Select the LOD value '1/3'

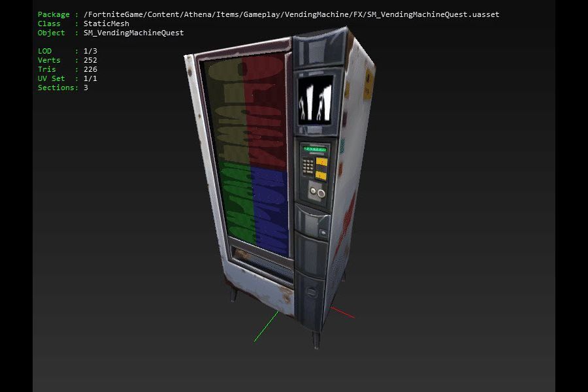click(x=90, y=51)
